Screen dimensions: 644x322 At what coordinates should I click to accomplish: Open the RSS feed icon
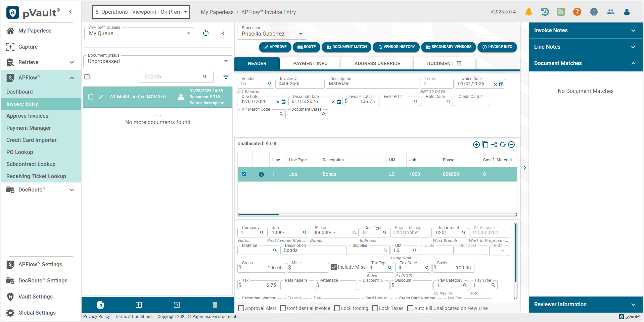coord(561,12)
